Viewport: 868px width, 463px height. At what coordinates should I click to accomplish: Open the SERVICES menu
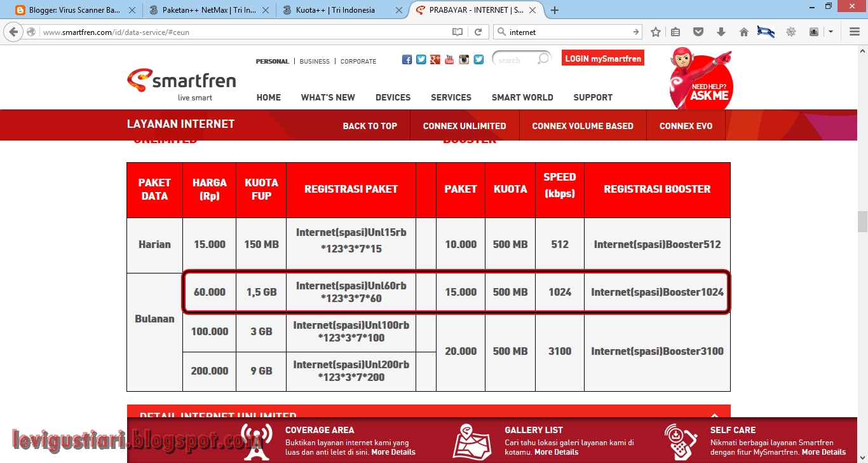click(x=451, y=97)
